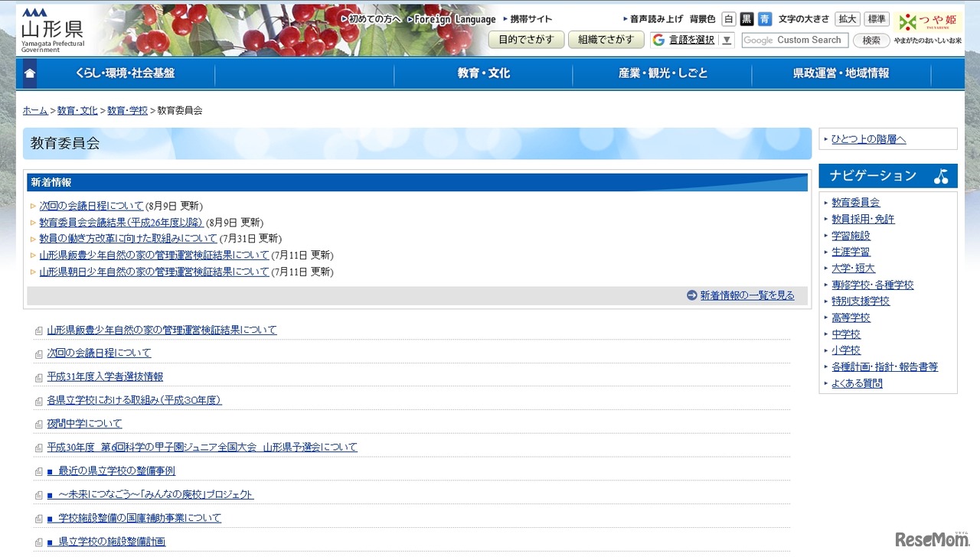
Task: Open the くらし・環境・社会基盤 menu
Action: (126, 73)
